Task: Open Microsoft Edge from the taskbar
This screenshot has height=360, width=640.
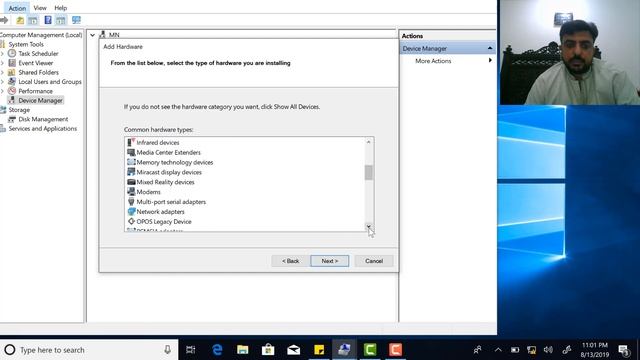Action: point(217,350)
